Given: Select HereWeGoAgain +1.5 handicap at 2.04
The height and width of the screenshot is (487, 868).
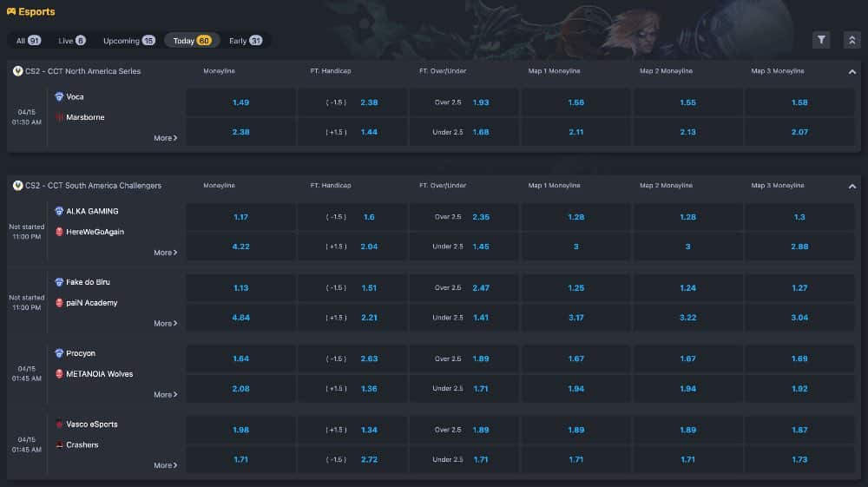Looking at the screenshot, I should [x=352, y=247].
